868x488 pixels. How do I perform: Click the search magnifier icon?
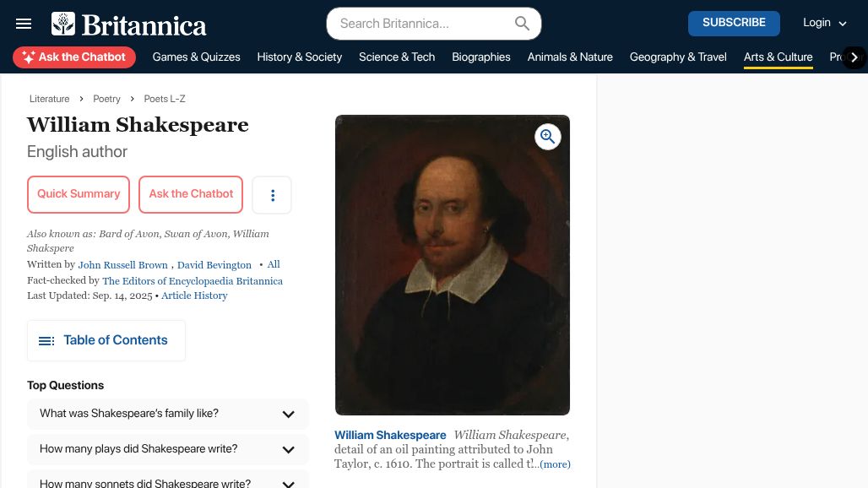click(522, 24)
